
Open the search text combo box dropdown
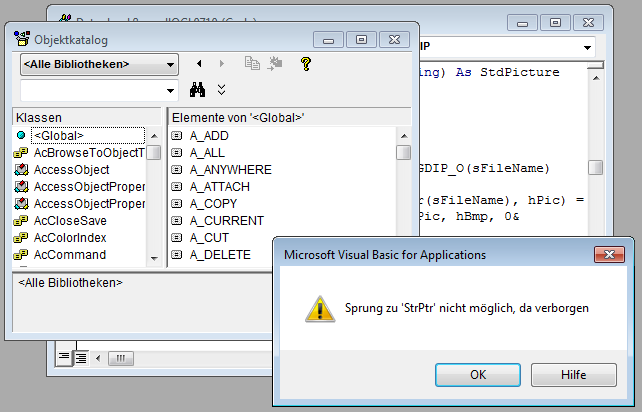(170, 91)
